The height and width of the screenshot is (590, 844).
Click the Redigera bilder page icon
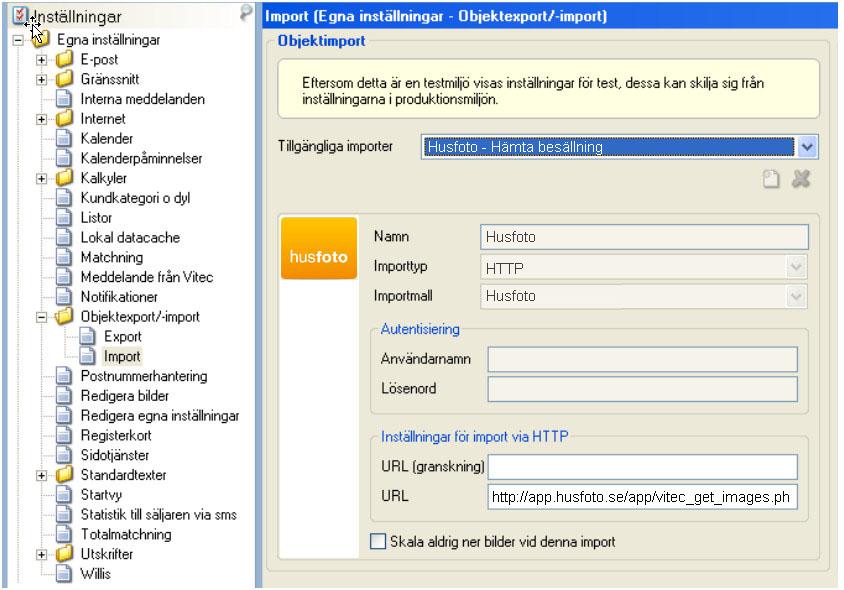pyautogui.click(x=64, y=396)
